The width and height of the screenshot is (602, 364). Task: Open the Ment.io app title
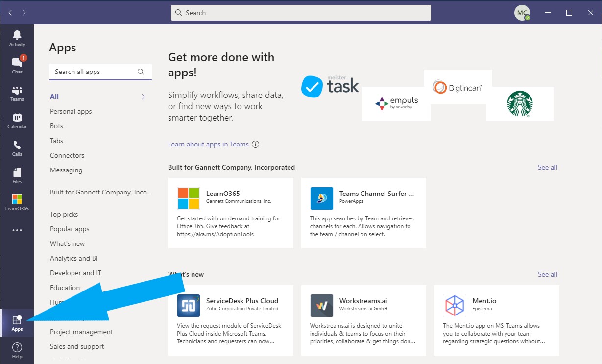484,301
